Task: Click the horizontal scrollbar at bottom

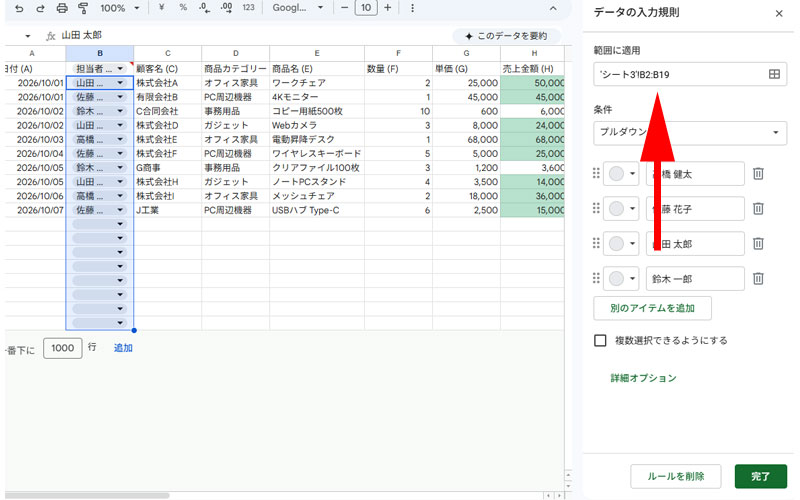Action: tap(87, 495)
